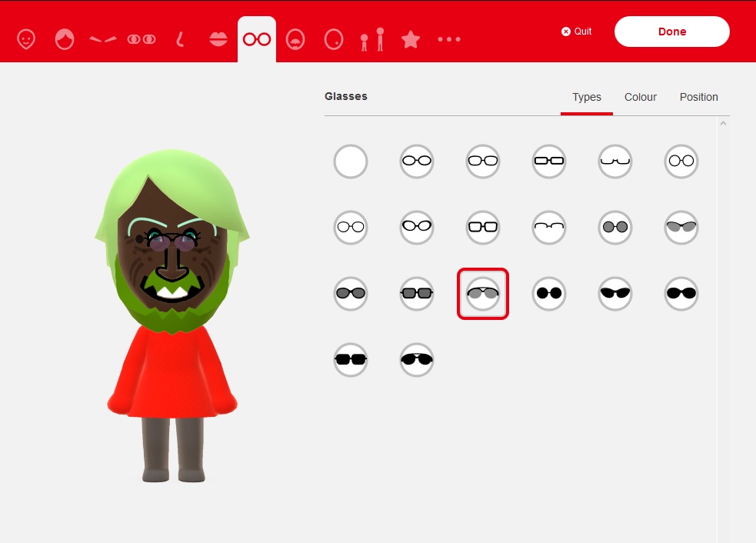Click the scrollbar up arrow
The height and width of the screenshot is (543, 756).
(723, 124)
